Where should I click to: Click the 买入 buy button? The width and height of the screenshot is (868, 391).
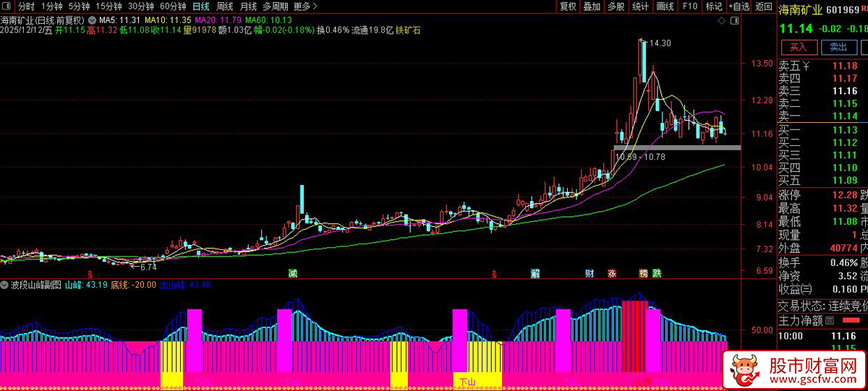(798, 47)
